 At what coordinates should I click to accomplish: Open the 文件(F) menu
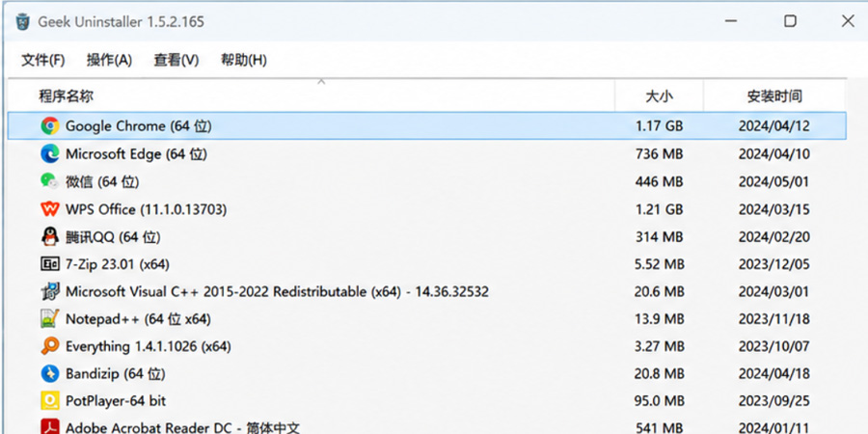point(42,60)
